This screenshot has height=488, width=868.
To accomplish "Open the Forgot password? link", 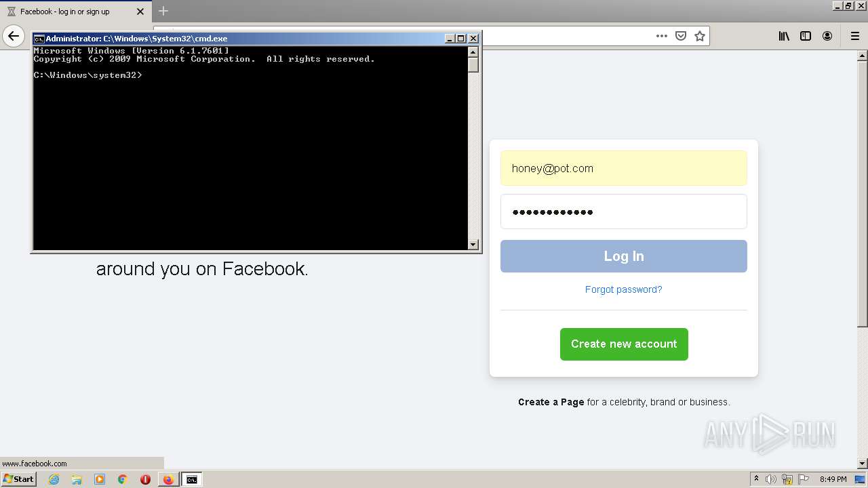I will pyautogui.click(x=624, y=289).
